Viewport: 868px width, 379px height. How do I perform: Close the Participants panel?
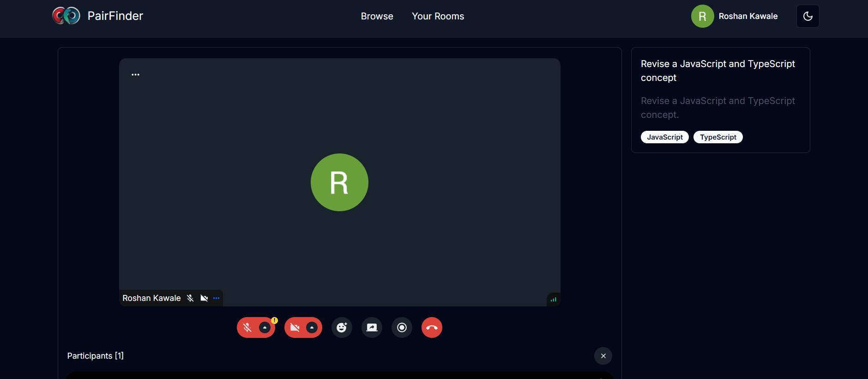(603, 356)
